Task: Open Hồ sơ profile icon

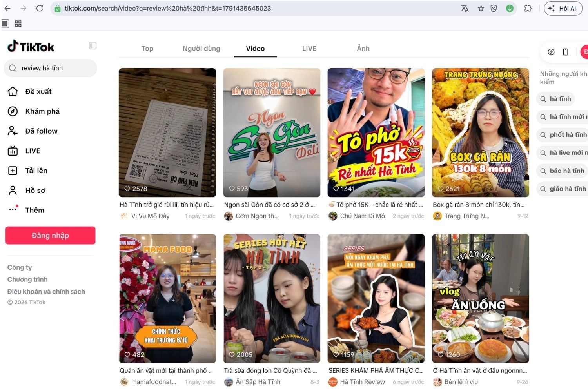Action: click(x=13, y=191)
